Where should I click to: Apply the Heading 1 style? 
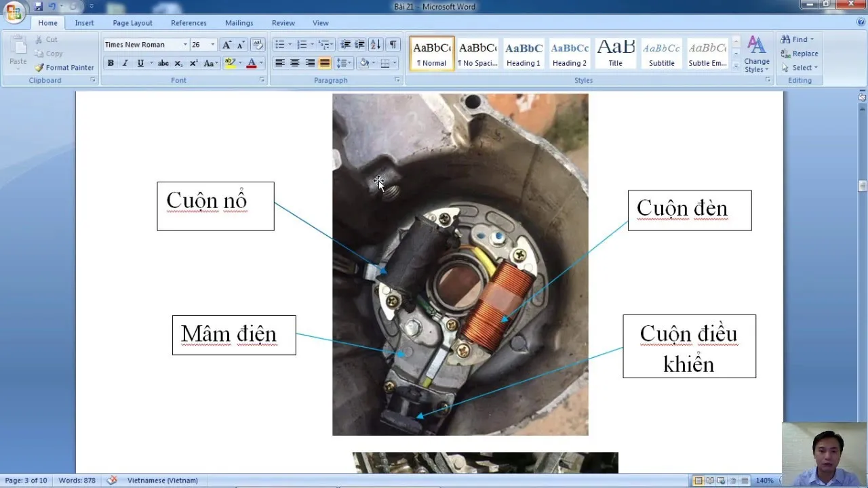(x=523, y=54)
